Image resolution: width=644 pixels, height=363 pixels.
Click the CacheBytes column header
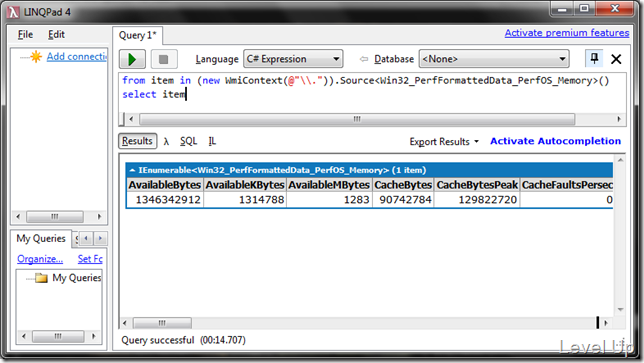[x=403, y=185]
